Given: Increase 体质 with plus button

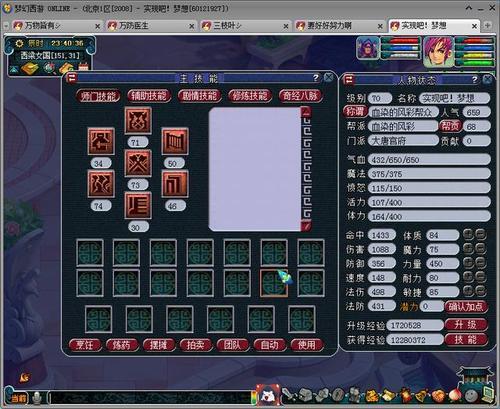Looking at the screenshot, I should [468, 235].
